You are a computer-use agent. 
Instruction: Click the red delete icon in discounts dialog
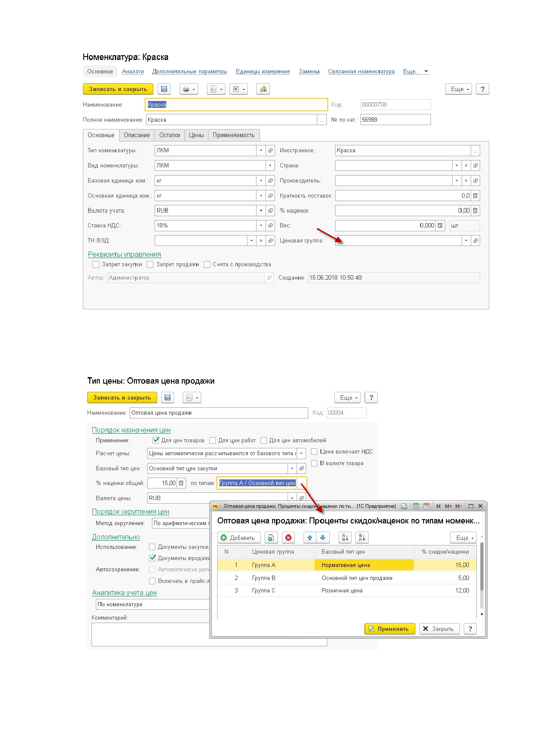[x=288, y=538]
